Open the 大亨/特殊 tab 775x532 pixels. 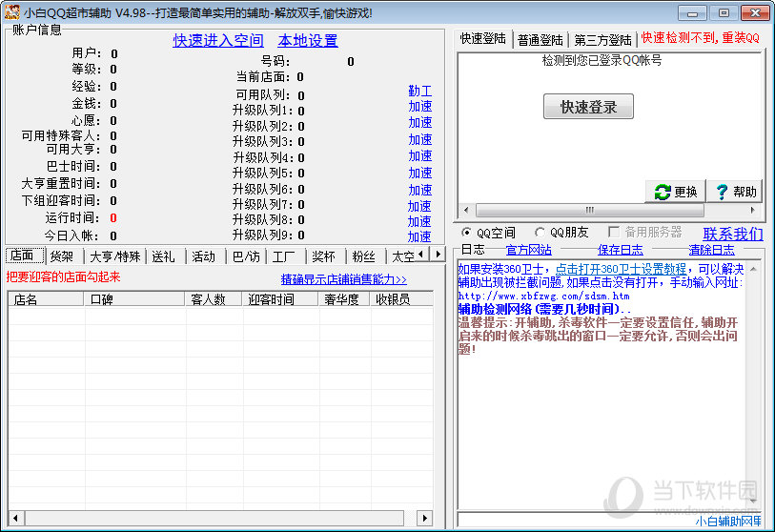pos(115,256)
